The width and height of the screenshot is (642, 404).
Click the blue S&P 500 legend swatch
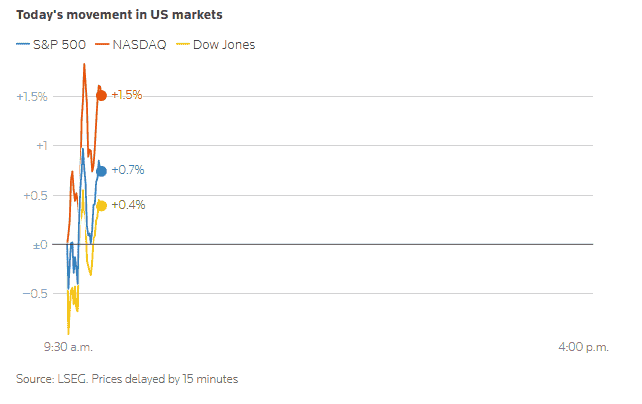tap(23, 44)
